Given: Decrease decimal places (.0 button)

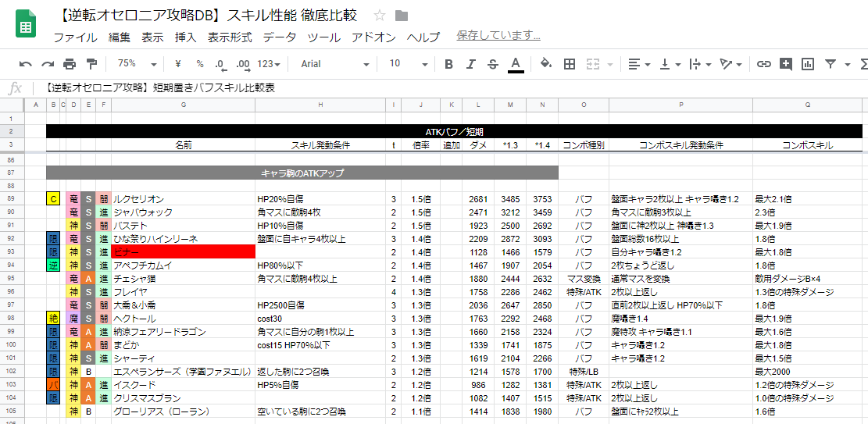Looking at the screenshot, I should 220,64.
